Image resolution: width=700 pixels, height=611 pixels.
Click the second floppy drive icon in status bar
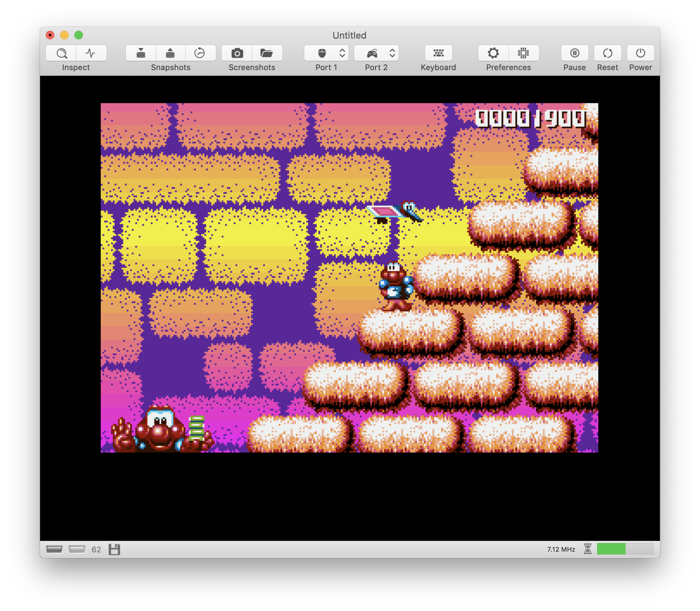[x=77, y=549]
